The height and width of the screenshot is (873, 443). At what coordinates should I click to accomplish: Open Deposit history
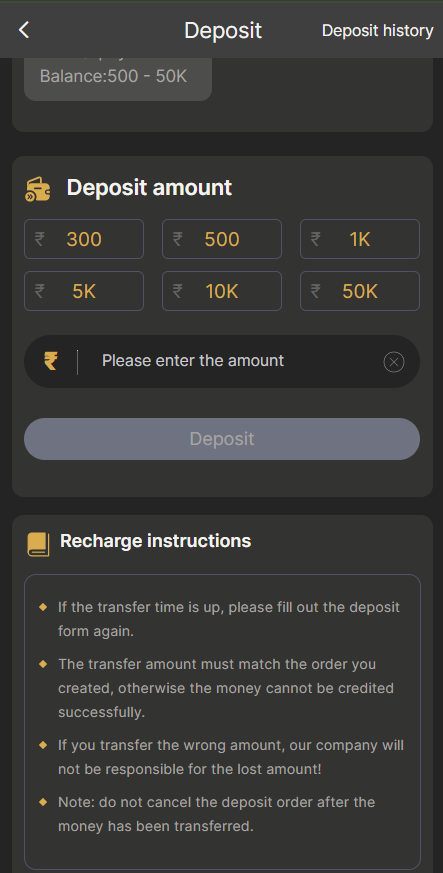click(x=377, y=31)
